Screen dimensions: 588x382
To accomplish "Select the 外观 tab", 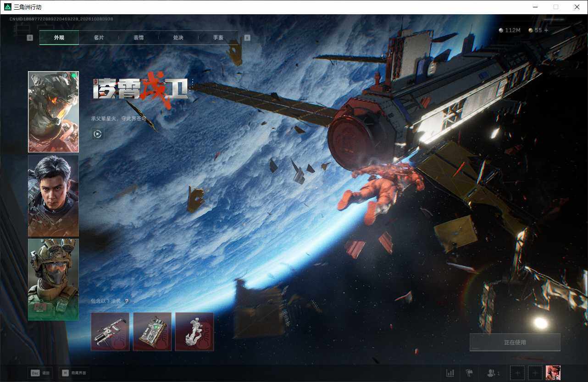I will (59, 38).
